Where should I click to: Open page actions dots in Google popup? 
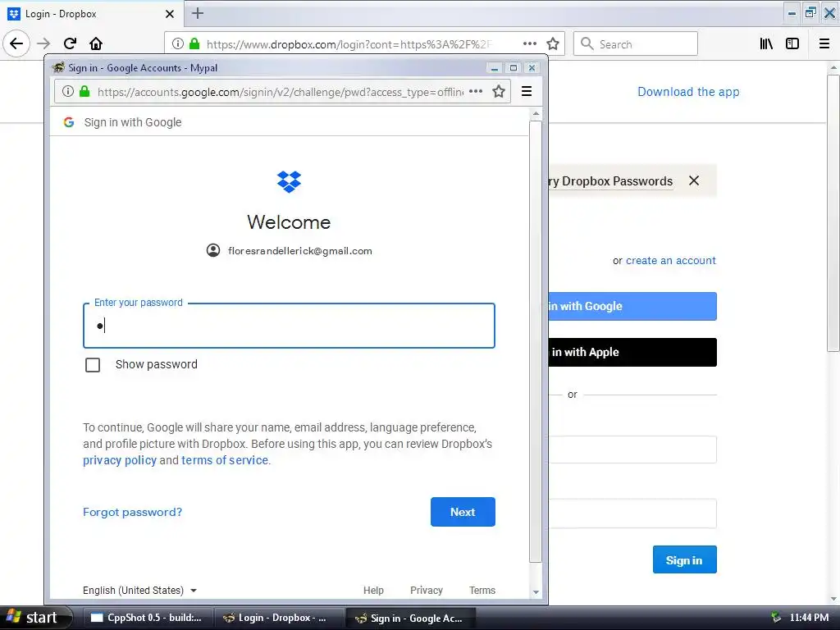coord(475,92)
